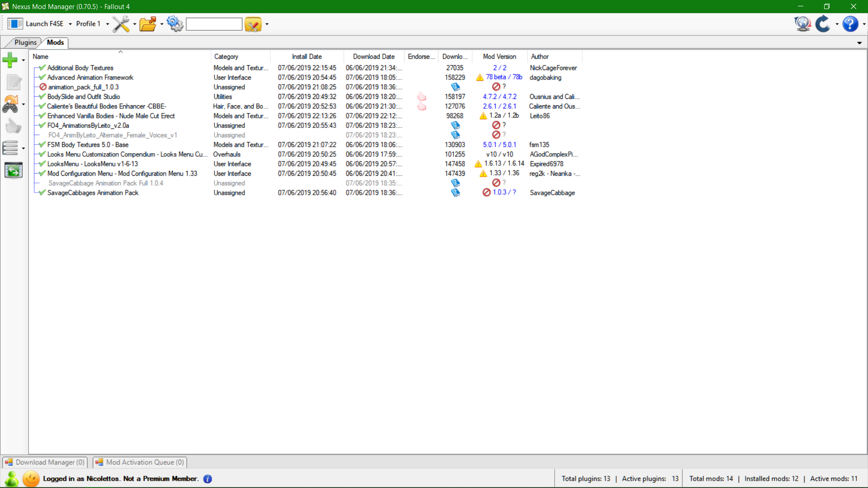
Task: Click the Launch F4SE button
Action: coord(36,24)
